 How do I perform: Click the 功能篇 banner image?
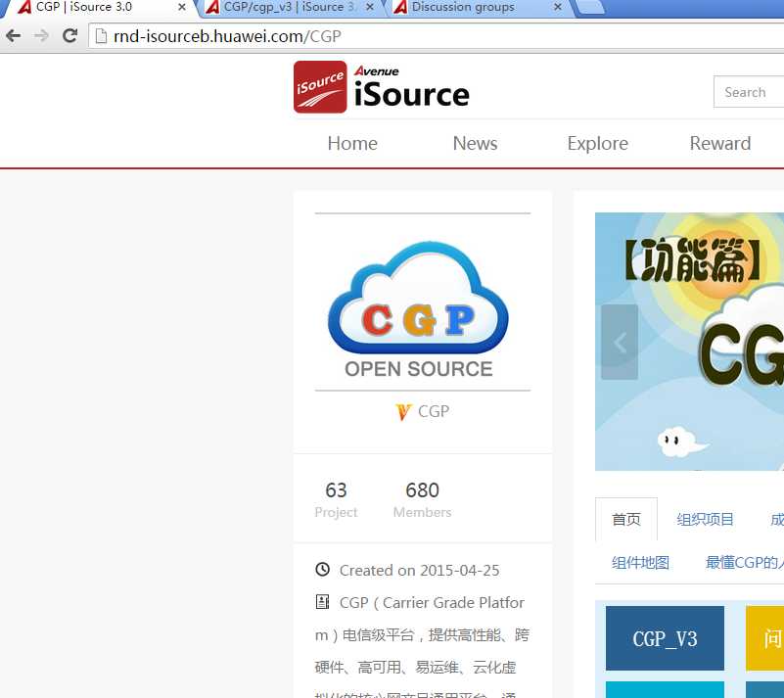pyautogui.click(x=689, y=342)
